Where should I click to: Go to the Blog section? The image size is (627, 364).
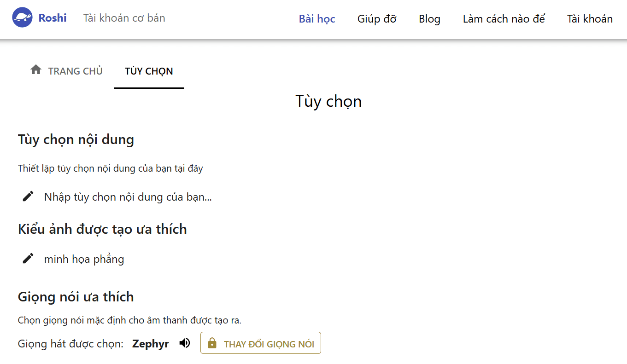(429, 19)
